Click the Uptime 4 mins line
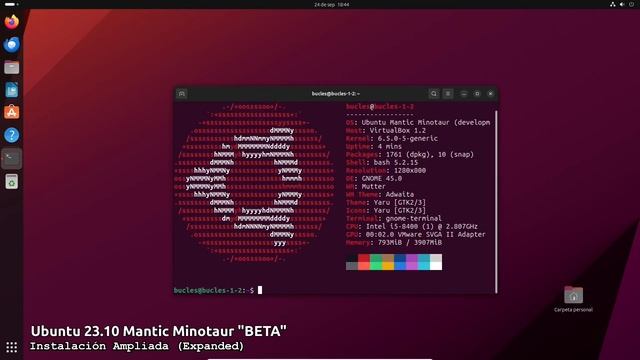 click(x=374, y=147)
